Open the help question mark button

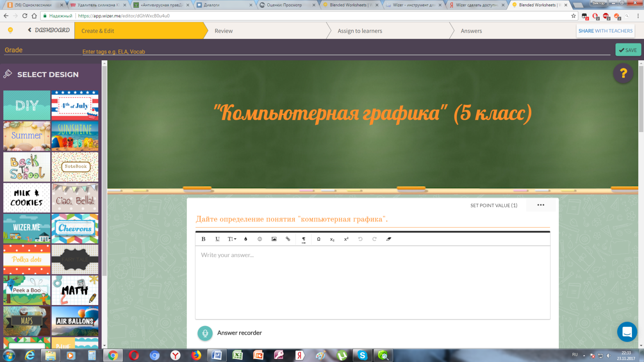tap(623, 74)
